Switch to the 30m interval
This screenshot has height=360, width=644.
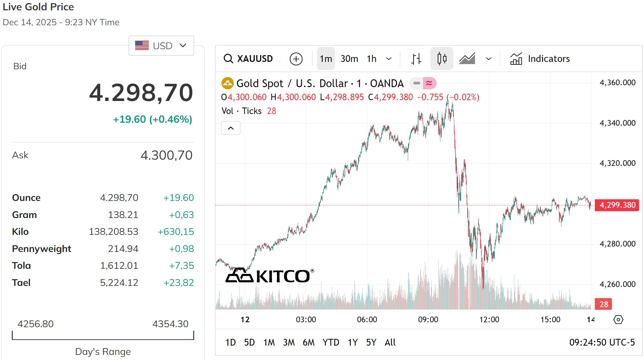click(x=349, y=59)
